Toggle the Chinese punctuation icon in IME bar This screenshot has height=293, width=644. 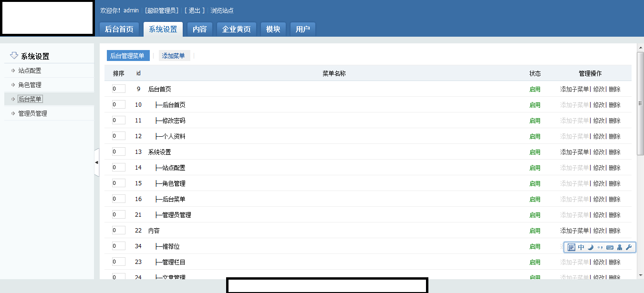tap(600, 247)
